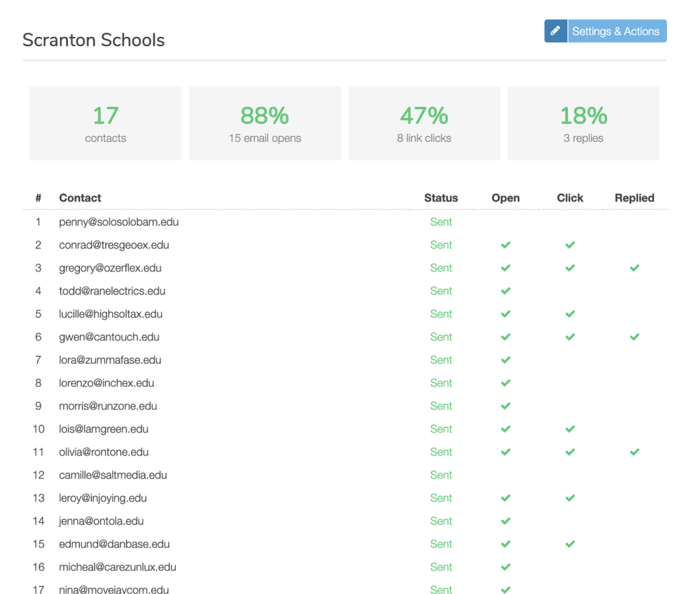Click the Status column header
Screen dimensions: 700x594
441,198
